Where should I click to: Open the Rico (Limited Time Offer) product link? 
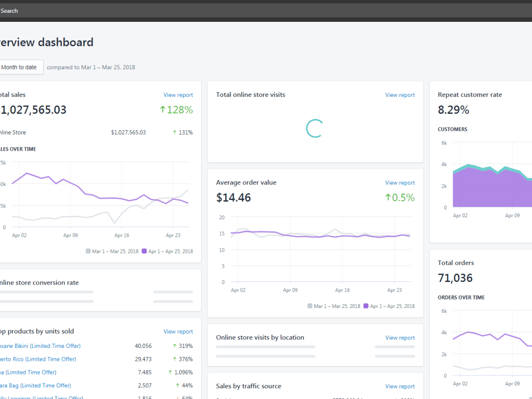(38, 359)
